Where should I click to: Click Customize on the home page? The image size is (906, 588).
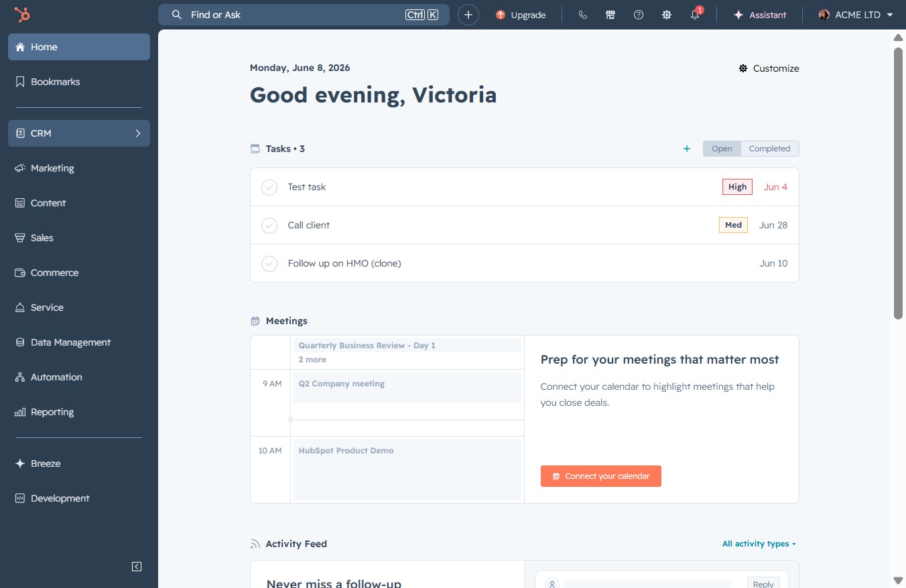click(769, 68)
